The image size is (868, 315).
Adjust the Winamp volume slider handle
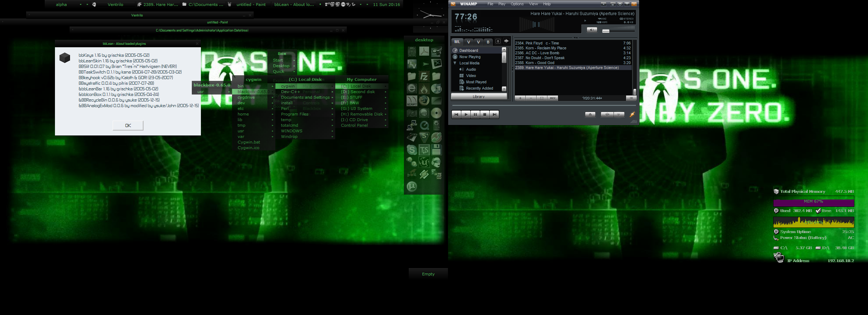coord(605,31)
